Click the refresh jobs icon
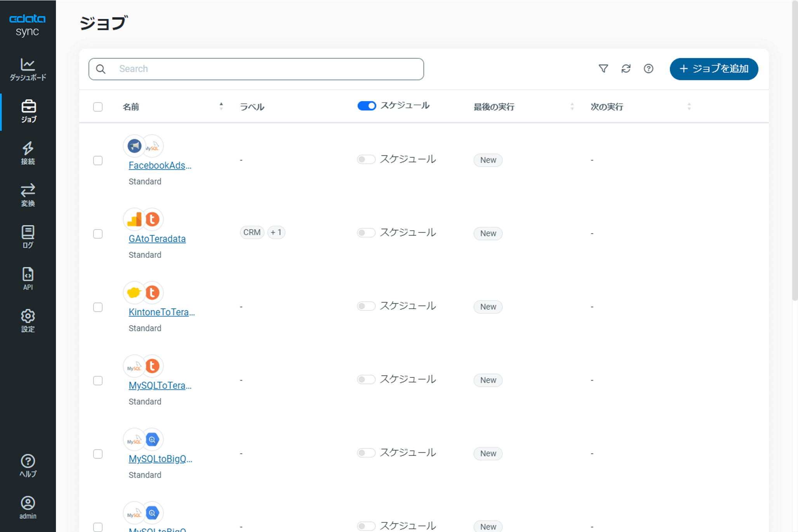 626,69
